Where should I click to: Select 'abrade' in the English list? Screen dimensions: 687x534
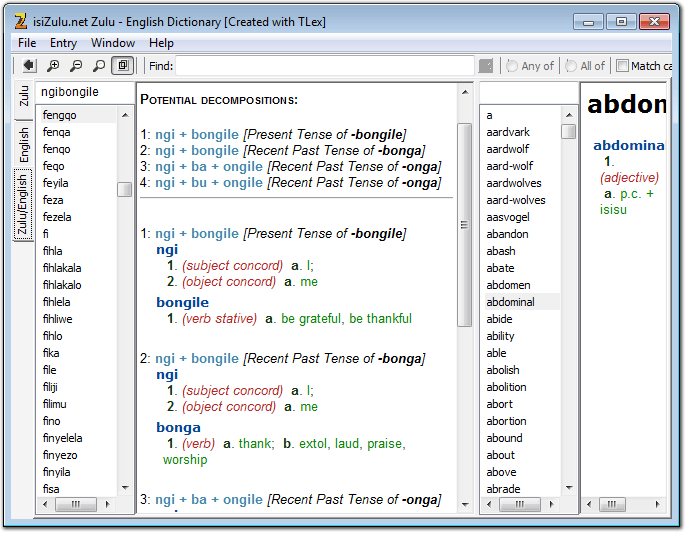click(x=503, y=489)
